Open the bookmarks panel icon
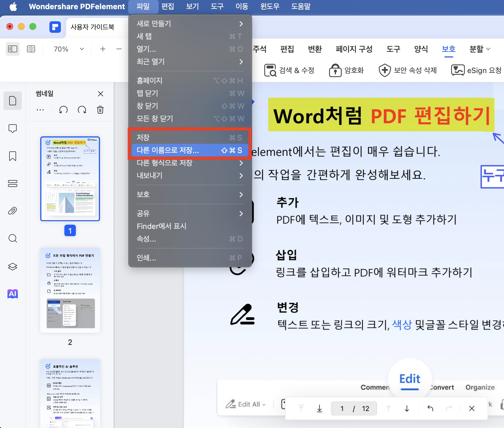 click(13, 156)
